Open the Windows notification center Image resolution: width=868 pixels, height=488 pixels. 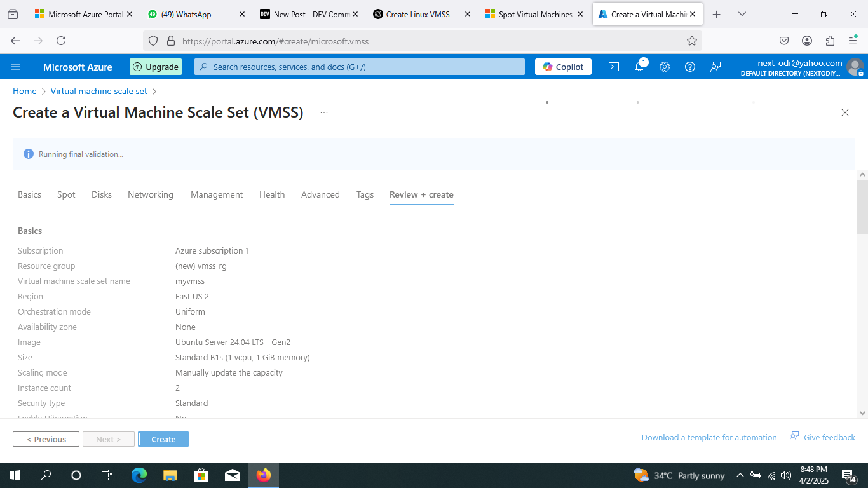pos(850,475)
